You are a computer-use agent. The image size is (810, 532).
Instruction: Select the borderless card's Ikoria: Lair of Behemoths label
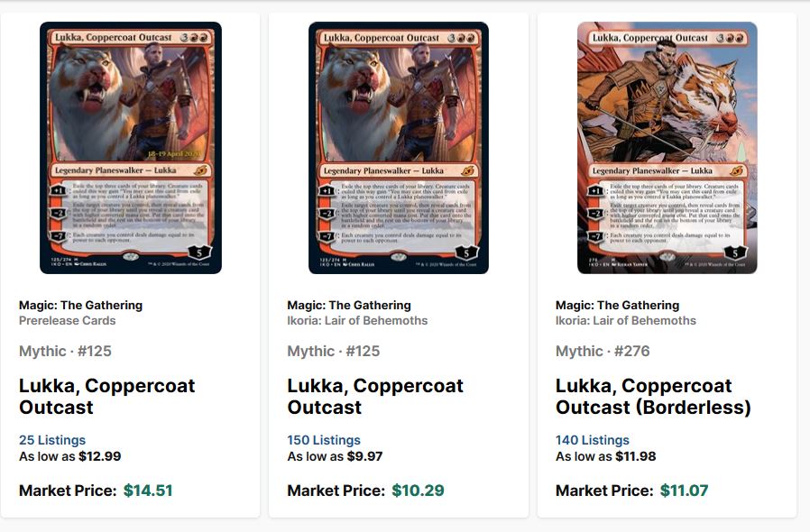(626, 320)
